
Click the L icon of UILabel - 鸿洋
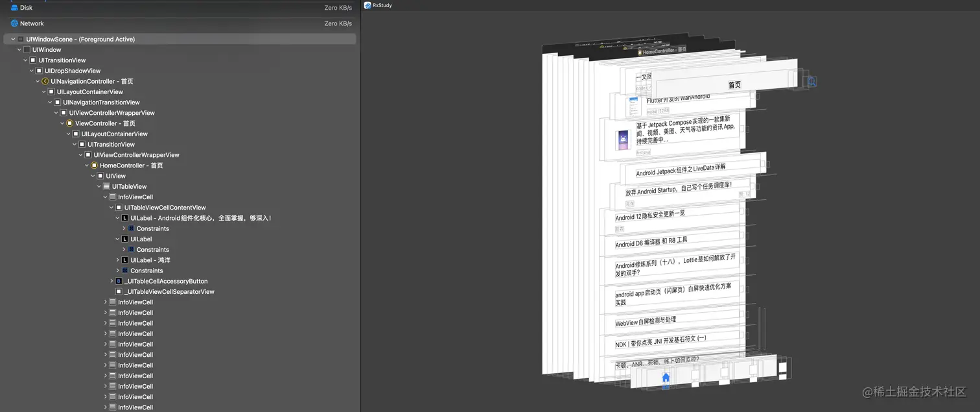tap(125, 260)
